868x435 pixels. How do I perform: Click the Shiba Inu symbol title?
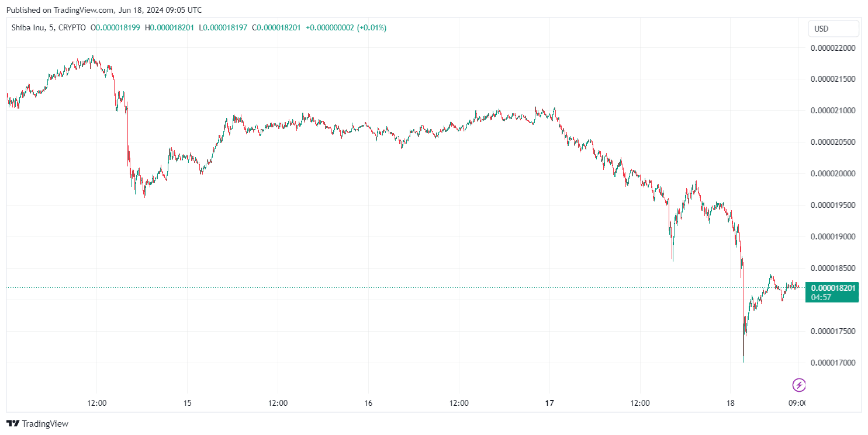click(x=49, y=27)
